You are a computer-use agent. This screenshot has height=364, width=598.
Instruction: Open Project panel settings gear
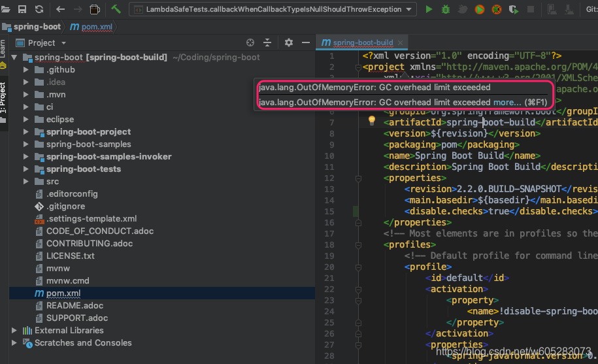tap(289, 42)
